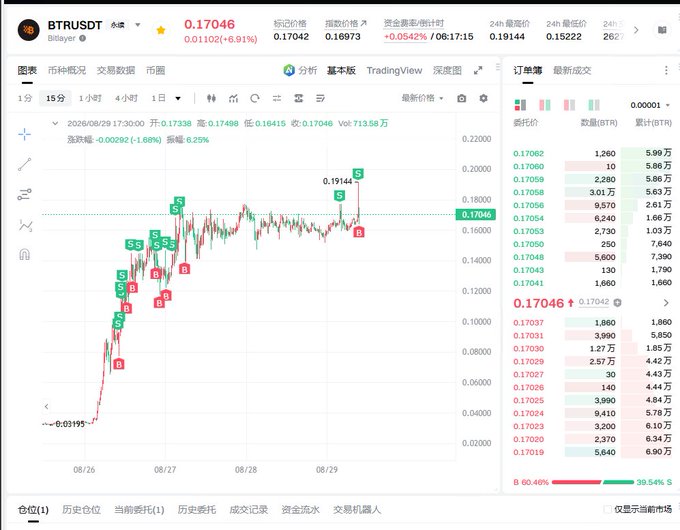Show more header stats with right chevron
Screen dimensions: 680x530
coord(636,30)
